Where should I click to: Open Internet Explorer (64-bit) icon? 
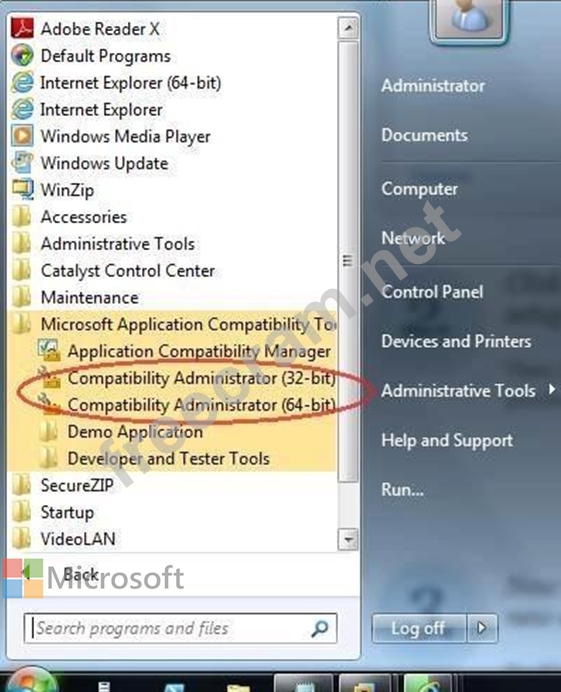coord(22,83)
